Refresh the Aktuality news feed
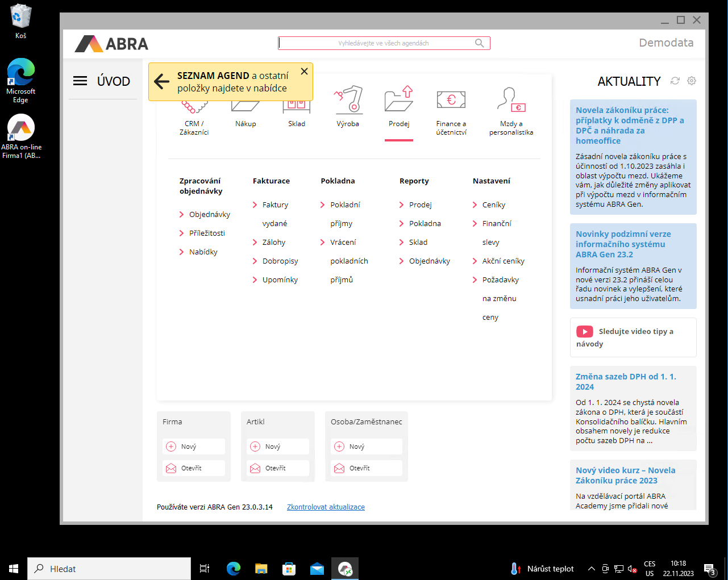The width and height of the screenshot is (728, 580). (675, 81)
